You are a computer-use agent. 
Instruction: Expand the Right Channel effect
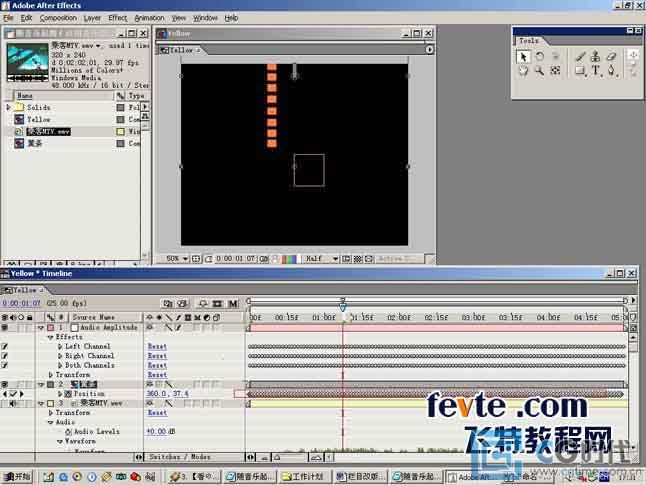60,356
